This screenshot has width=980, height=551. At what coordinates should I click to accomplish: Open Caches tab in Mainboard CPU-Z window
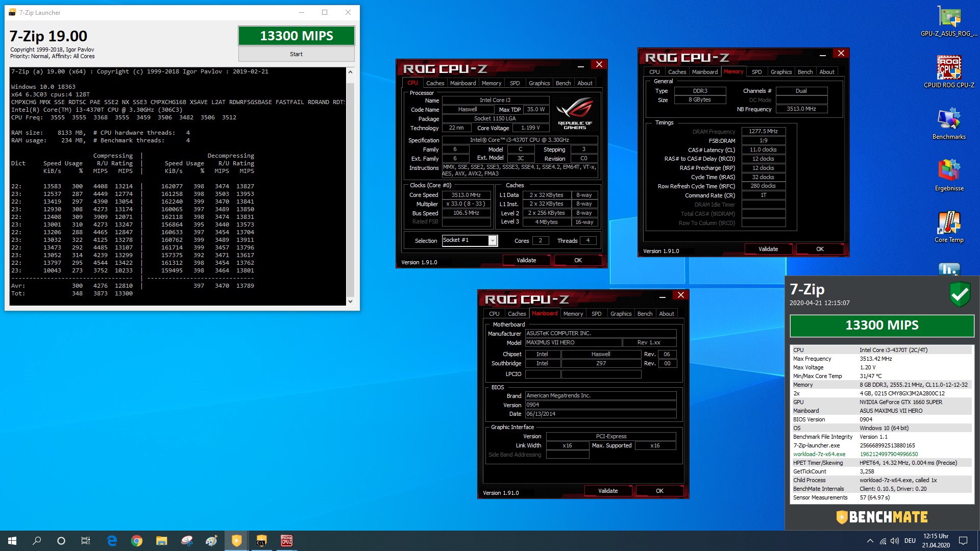point(517,314)
